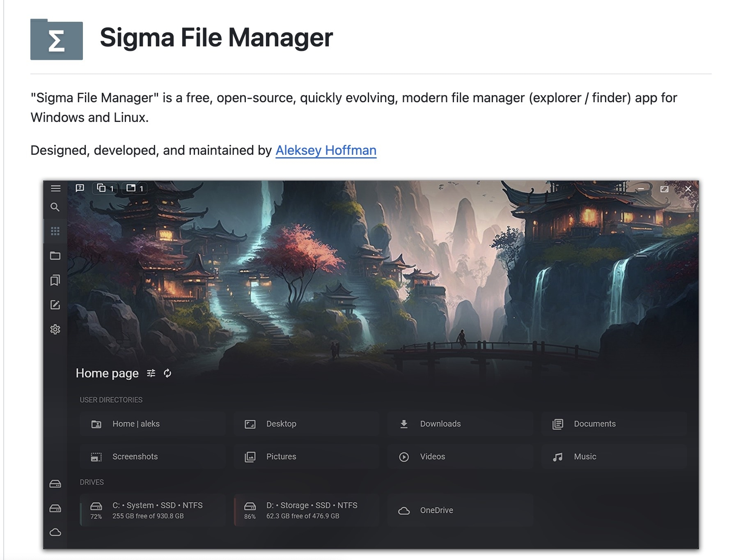Screen dimensions: 729x560
Task: Click the '62.3 GB free of 476.9 GB' text
Action: [x=303, y=516]
